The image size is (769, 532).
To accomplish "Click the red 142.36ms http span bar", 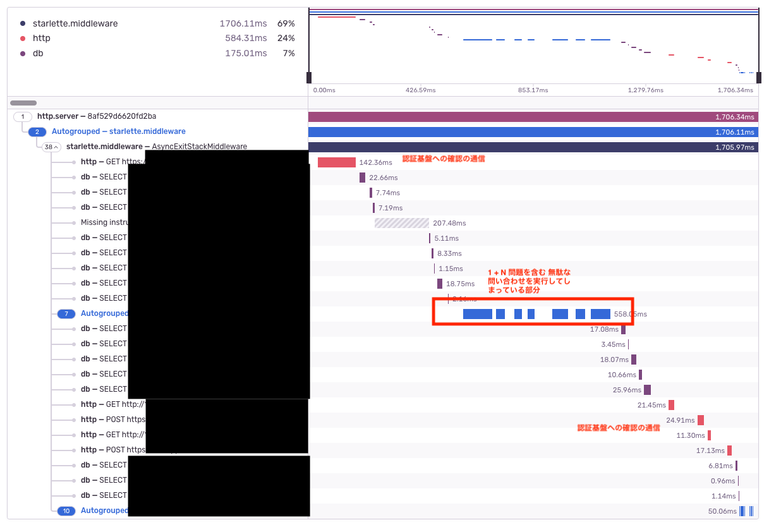I will 336,162.
